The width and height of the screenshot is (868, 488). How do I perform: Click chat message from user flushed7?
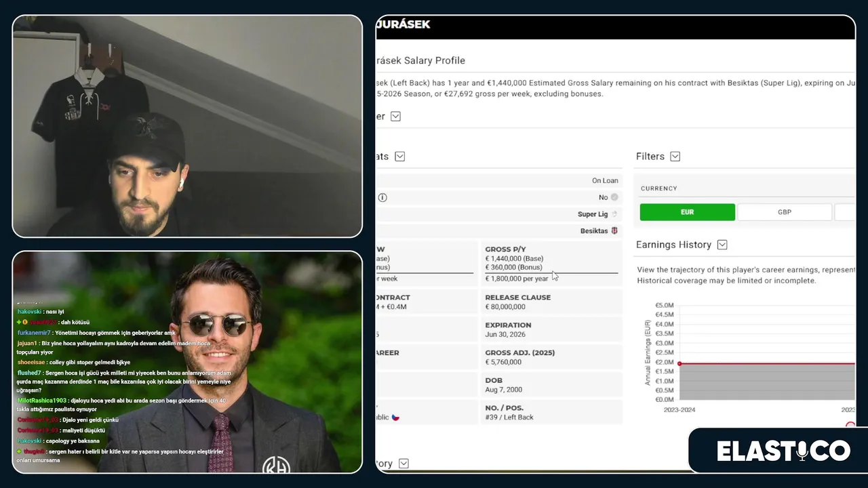click(x=123, y=382)
